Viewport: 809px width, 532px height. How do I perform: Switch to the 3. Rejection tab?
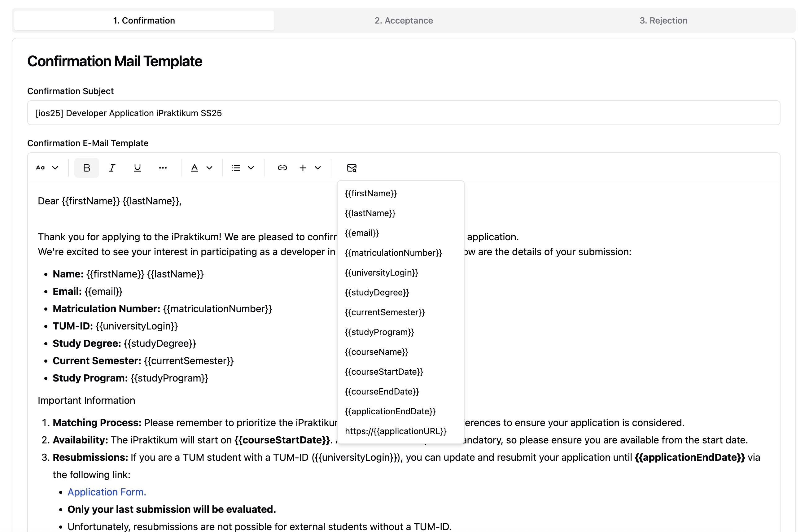click(663, 20)
